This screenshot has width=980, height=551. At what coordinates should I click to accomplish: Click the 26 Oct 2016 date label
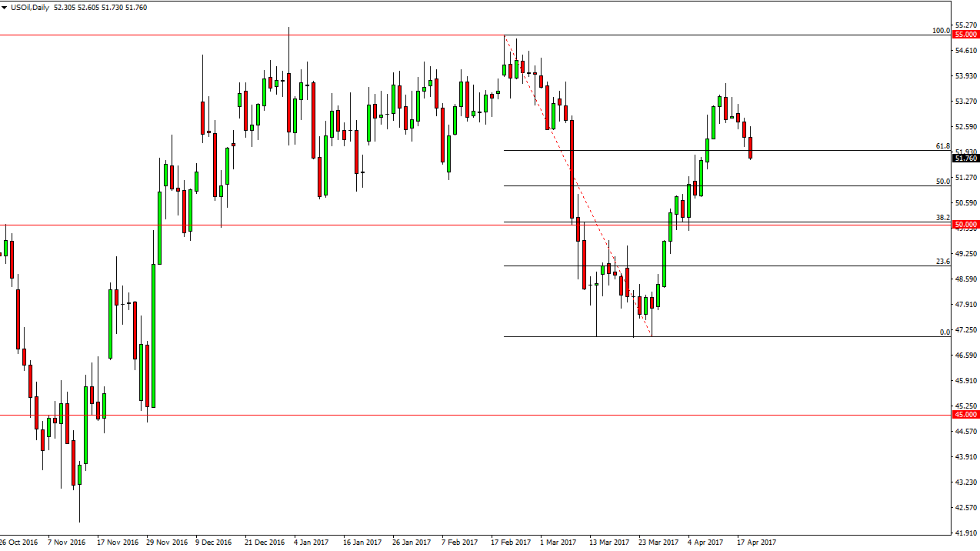(x=18, y=543)
